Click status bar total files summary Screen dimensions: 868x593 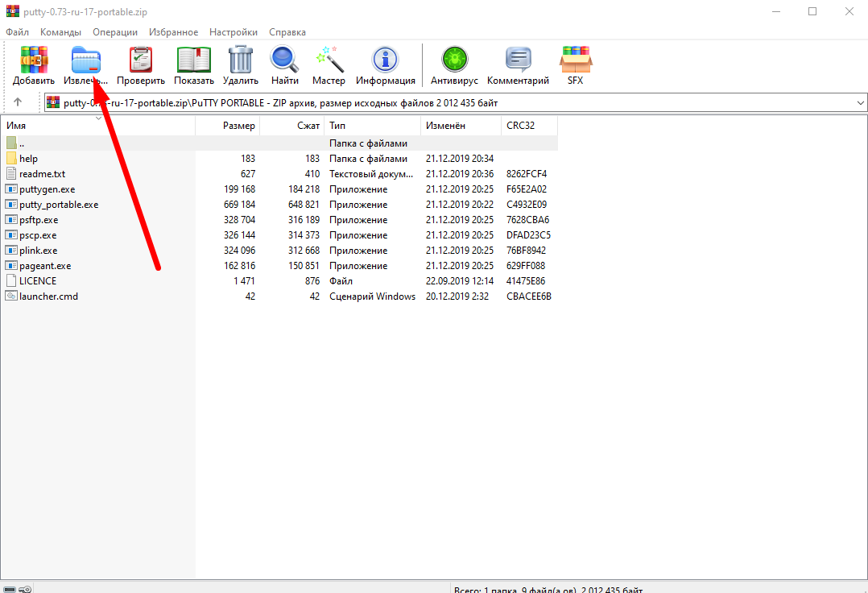548,589
